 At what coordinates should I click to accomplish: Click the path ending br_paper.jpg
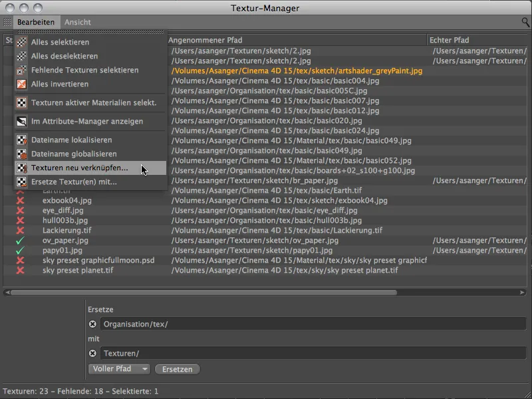[x=255, y=180]
